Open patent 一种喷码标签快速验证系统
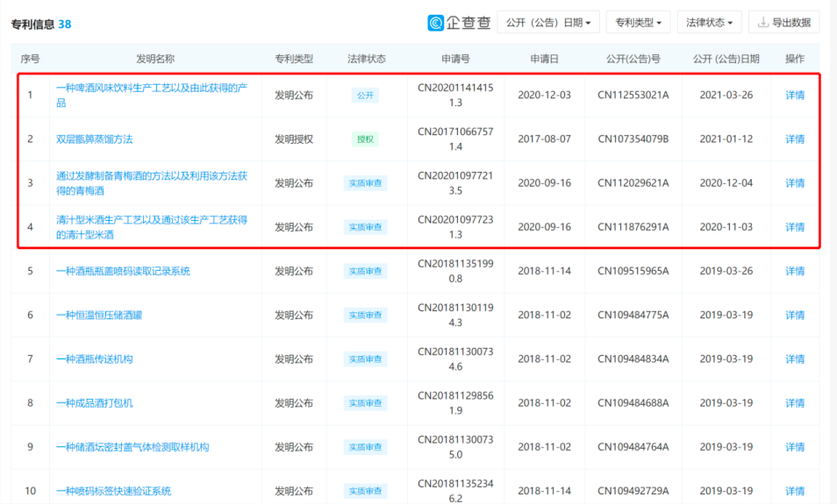The image size is (837, 504). (x=114, y=491)
